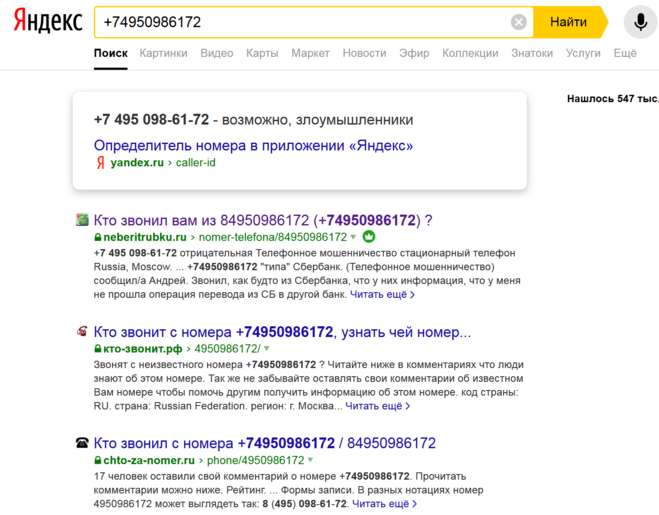Open yandex.ru domain link in card
Screen dimensions: 659x515
[x=137, y=163]
